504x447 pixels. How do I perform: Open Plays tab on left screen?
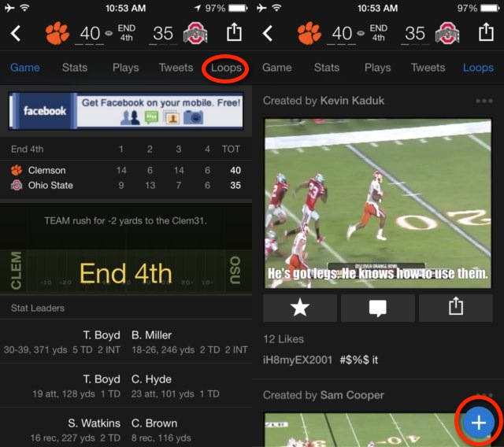[126, 68]
